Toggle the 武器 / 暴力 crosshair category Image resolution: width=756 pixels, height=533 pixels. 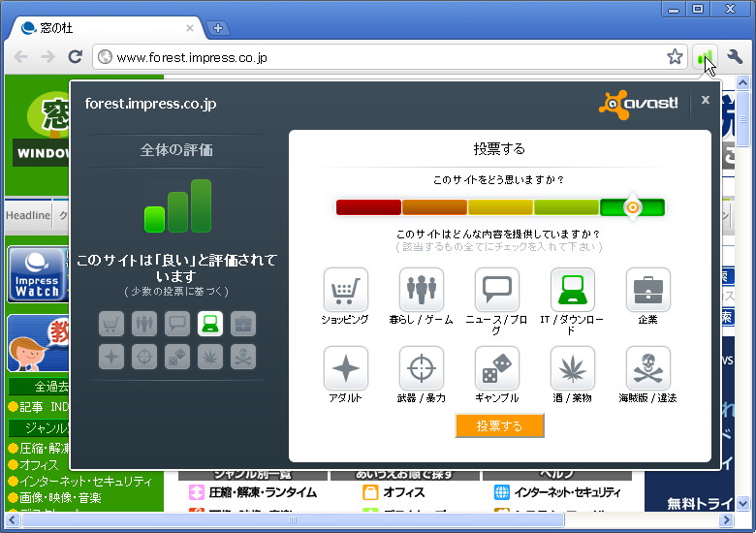422,368
